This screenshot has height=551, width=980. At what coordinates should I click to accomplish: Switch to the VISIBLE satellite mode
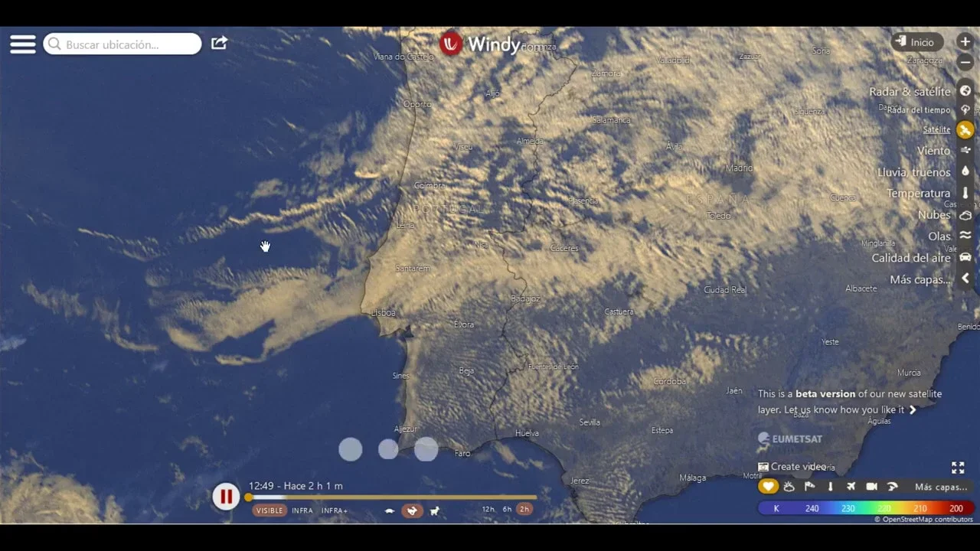click(269, 510)
